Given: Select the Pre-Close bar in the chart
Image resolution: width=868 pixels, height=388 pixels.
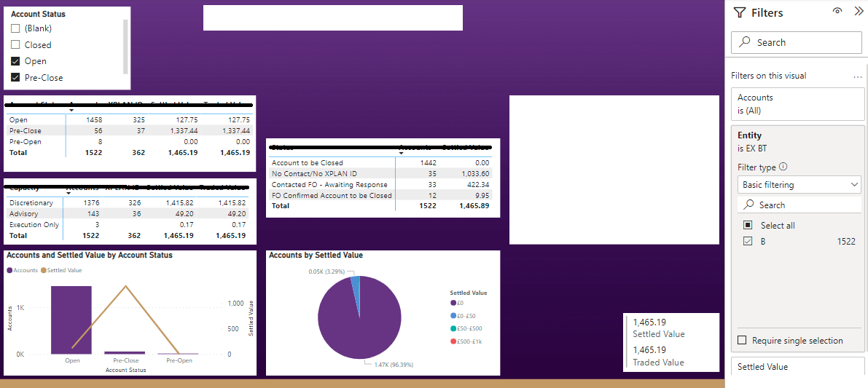Looking at the screenshot, I should [x=125, y=352].
